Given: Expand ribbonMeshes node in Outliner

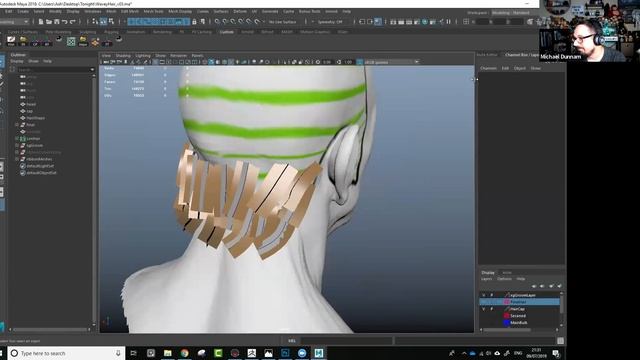Looking at the screenshot, I should 17,159.
